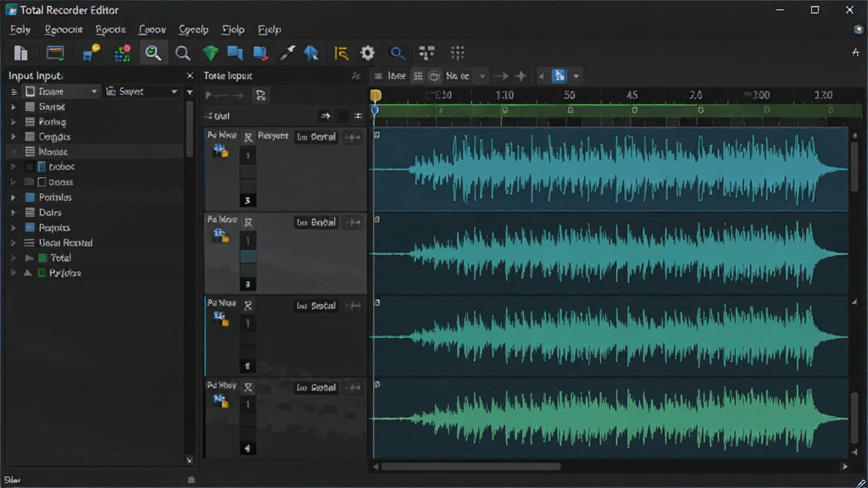Click the second track's output routing button
868x488 pixels.
(x=316, y=223)
